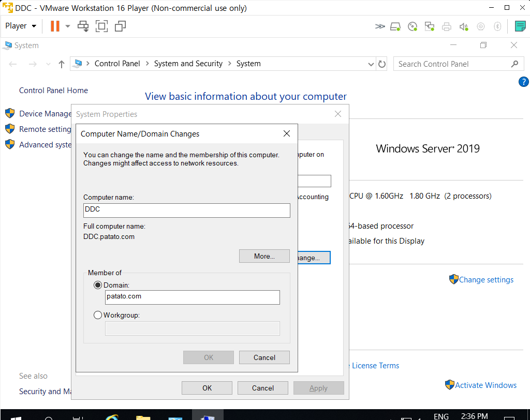The image size is (530, 420).
Task: Click the VMware double-arrow device expand icon
Action: click(379, 26)
